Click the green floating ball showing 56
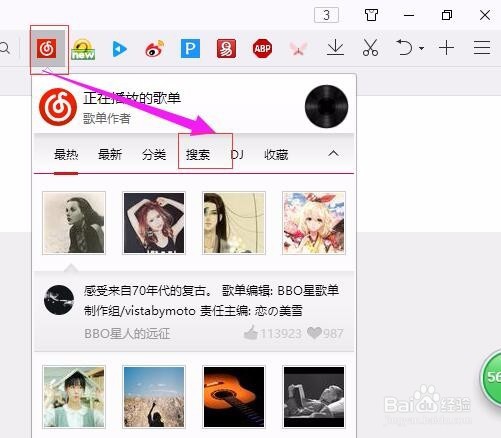Viewport: 501px width, 438px height. pyautogui.click(x=490, y=377)
